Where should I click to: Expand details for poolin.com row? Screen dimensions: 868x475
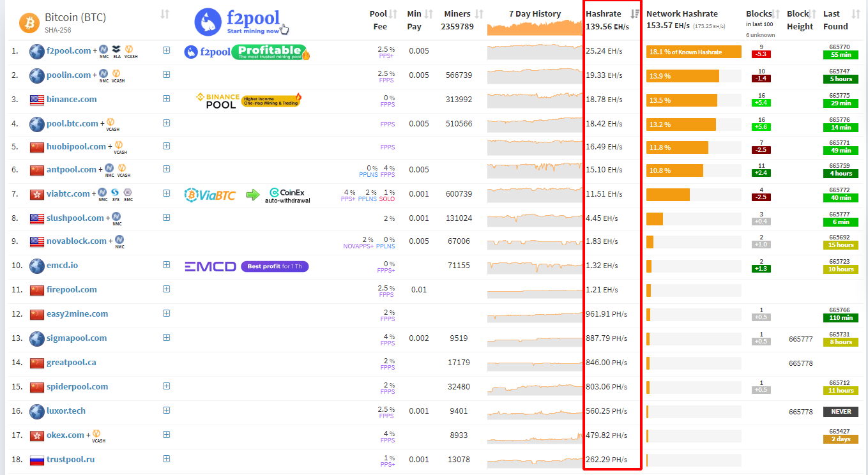pyautogui.click(x=167, y=74)
